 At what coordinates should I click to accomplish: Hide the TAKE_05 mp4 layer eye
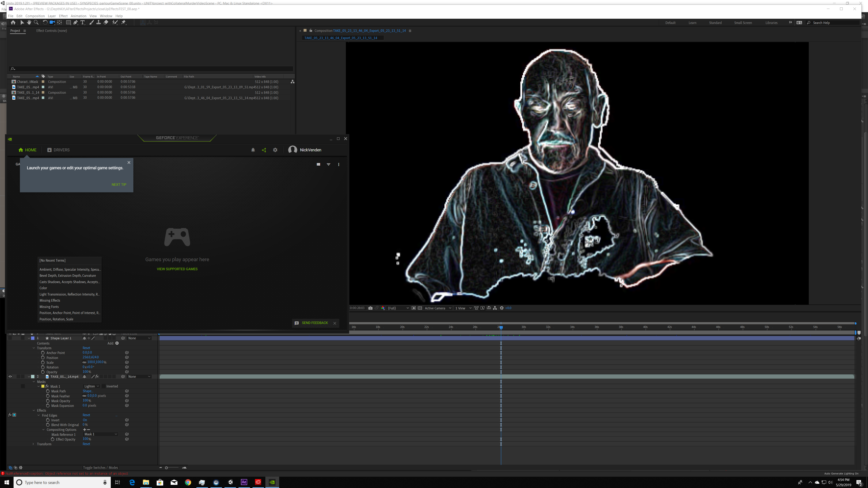10,377
